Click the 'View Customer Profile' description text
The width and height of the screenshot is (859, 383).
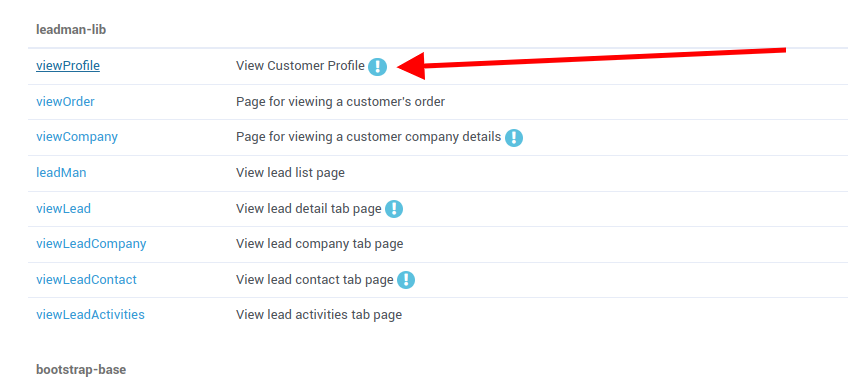click(x=300, y=66)
